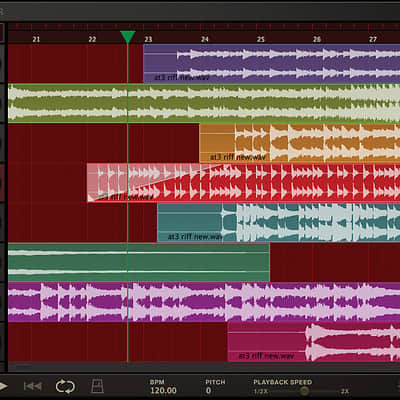Viewport: 400px width, 400px height.
Task: Click the Play triangle button
Action: click(3, 386)
